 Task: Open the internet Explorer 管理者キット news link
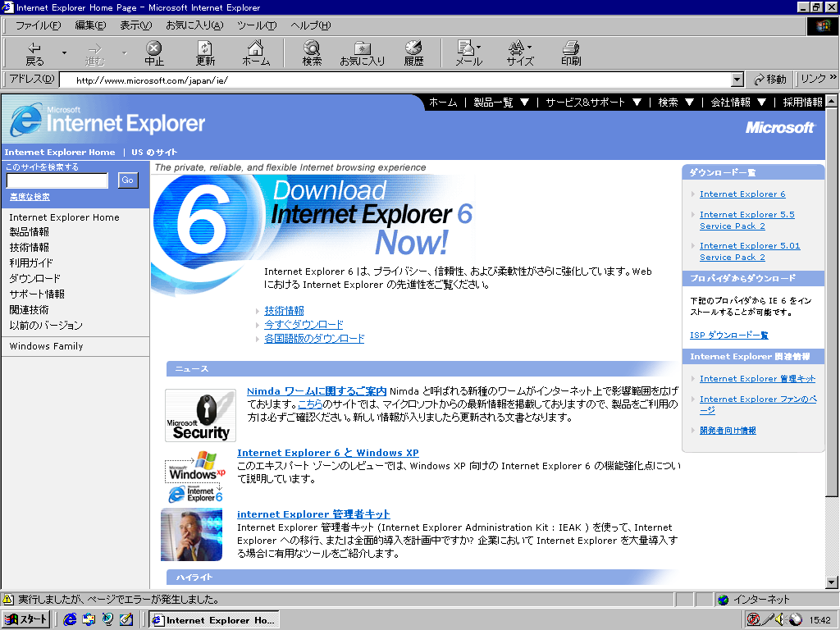(313, 514)
